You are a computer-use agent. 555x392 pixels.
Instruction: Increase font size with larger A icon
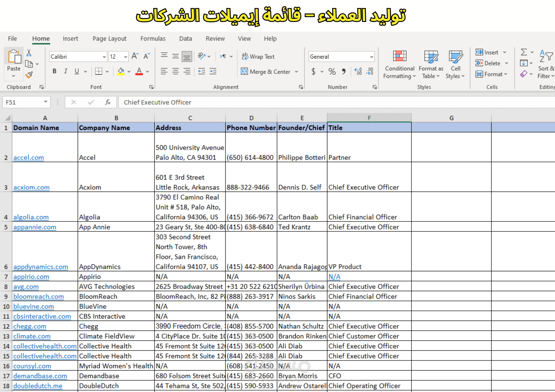point(135,56)
